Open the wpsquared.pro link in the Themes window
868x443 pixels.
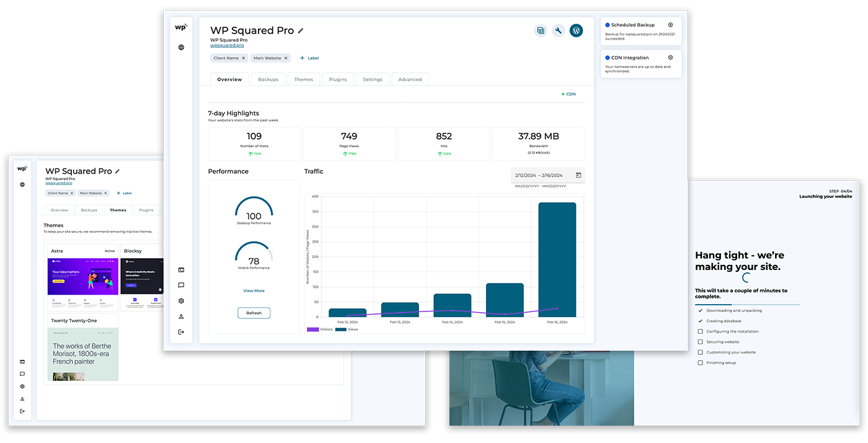(x=59, y=183)
